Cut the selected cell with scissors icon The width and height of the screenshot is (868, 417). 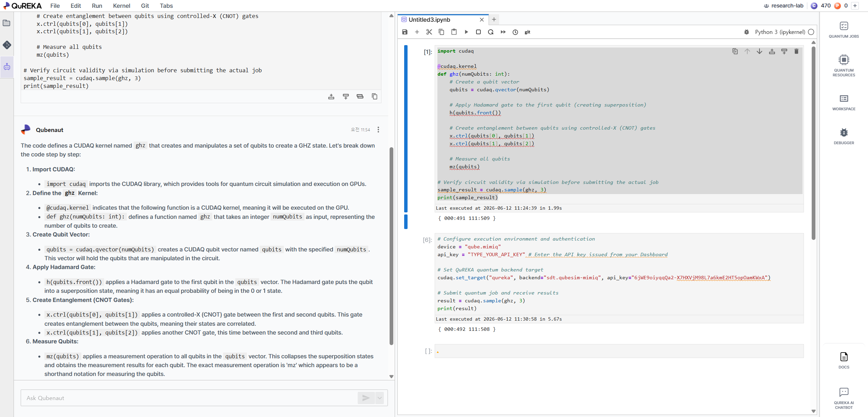(x=429, y=32)
